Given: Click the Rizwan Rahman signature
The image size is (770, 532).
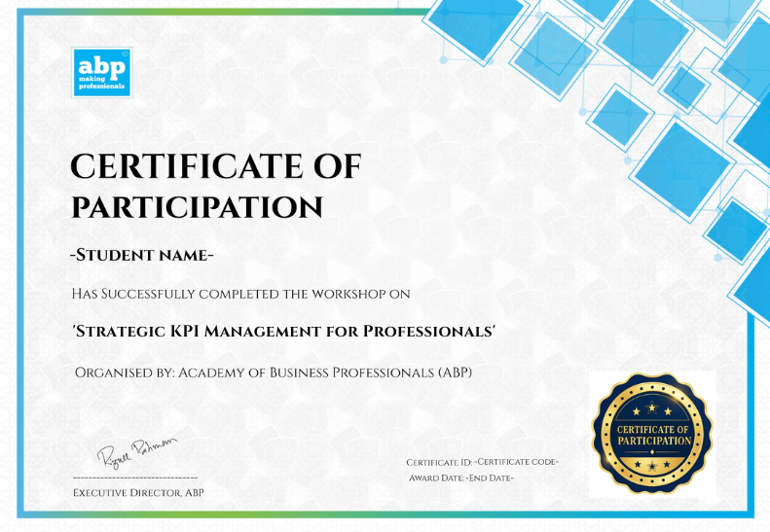Looking at the screenshot, I should [x=136, y=453].
